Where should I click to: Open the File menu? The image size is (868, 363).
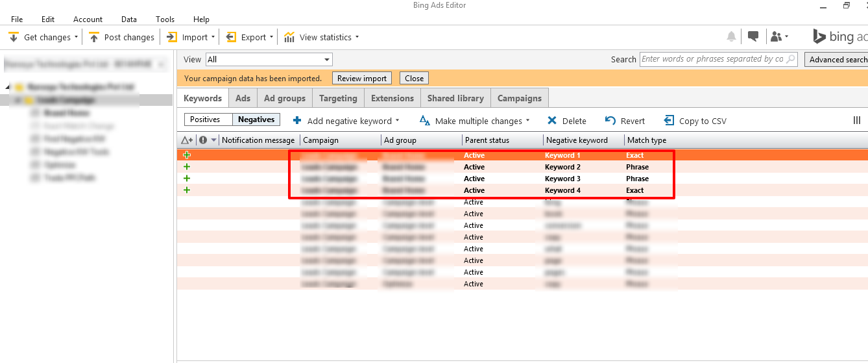click(x=17, y=19)
